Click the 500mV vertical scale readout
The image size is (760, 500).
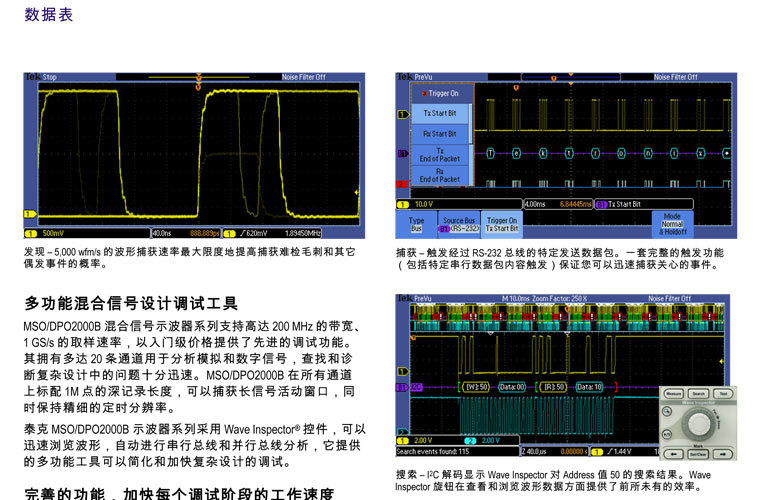(52, 234)
